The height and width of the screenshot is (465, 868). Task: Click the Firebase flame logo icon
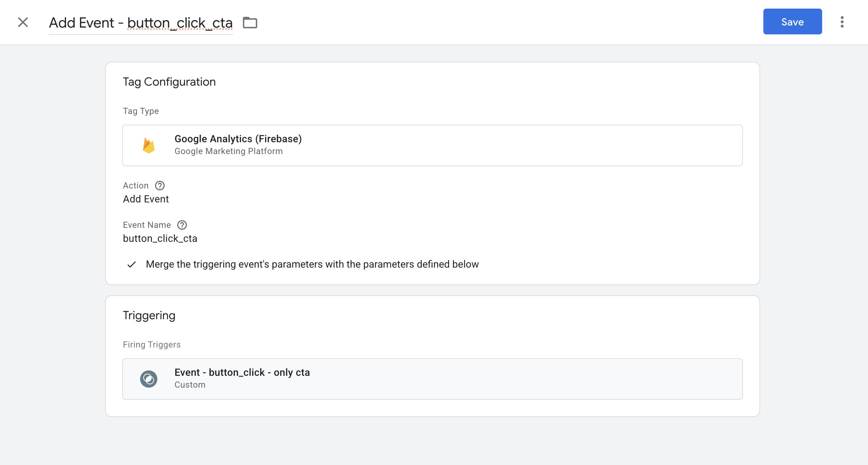[x=148, y=145]
